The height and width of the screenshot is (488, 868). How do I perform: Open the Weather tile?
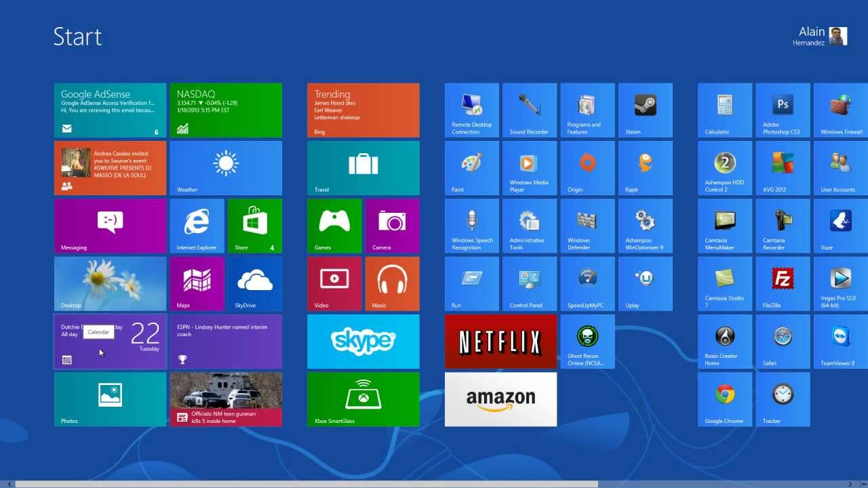[x=226, y=168]
